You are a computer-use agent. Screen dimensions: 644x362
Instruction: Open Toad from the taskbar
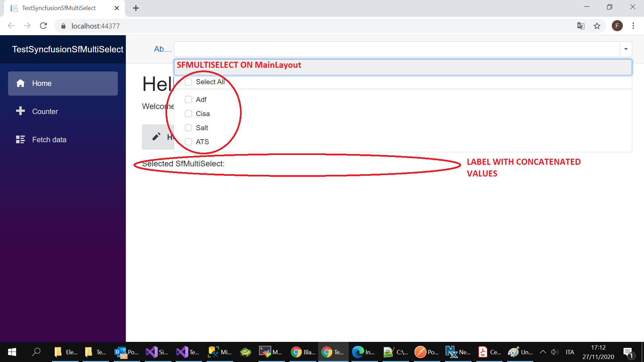point(245,352)
